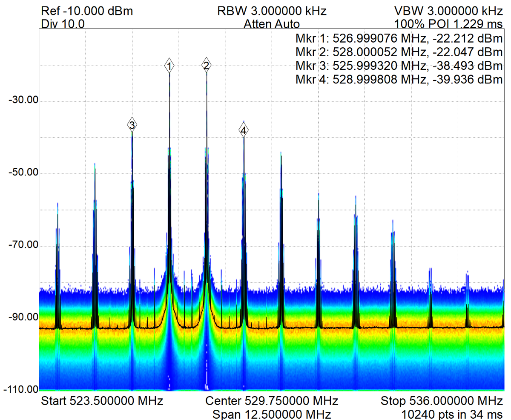Select the Stop 536.000000 MHz frequency
Image resolution: width=511 pixels, height=420 pixels.
(442, 401)
